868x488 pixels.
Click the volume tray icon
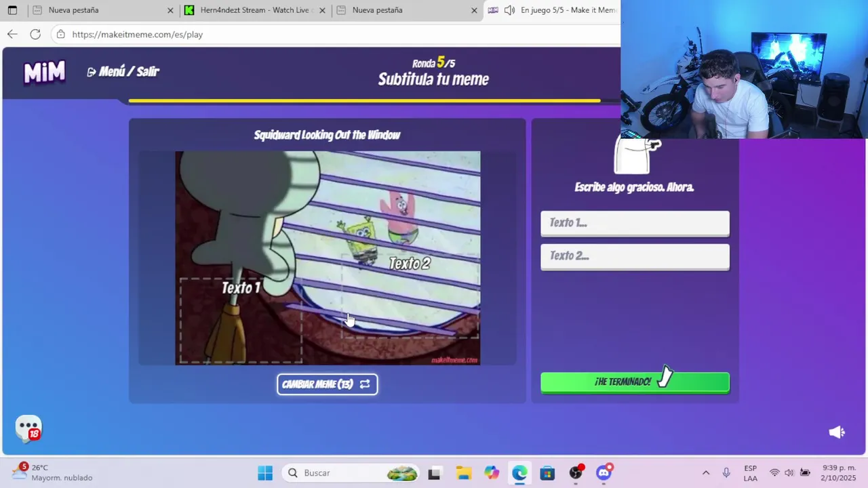point(789,473)
